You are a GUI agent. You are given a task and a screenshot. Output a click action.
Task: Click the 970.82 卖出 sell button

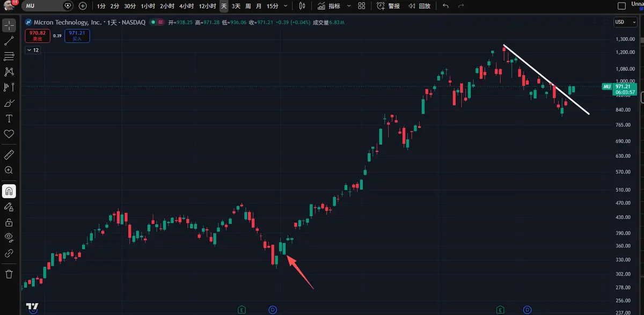coord(36,35)
